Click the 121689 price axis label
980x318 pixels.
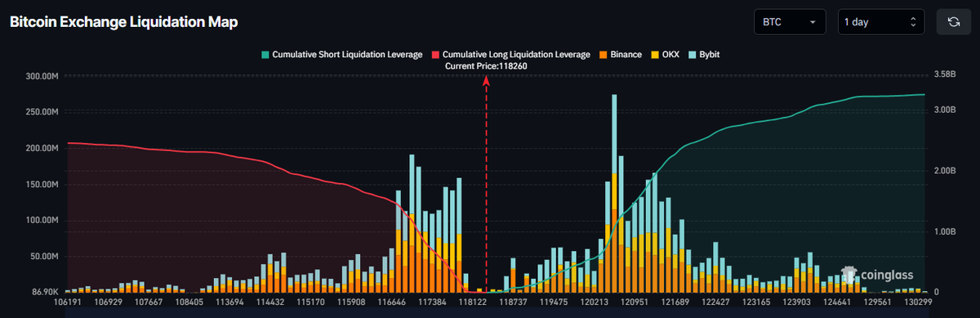coord(675,302)
